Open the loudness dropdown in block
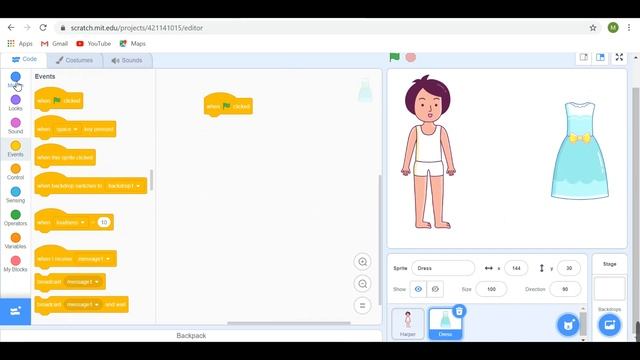 71,222
